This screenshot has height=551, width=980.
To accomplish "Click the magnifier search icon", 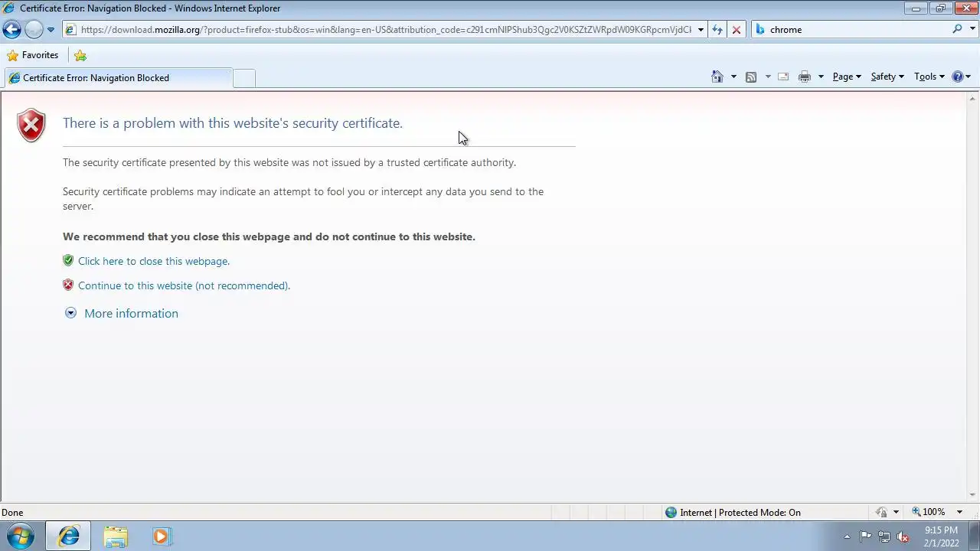I will (957, 29).
